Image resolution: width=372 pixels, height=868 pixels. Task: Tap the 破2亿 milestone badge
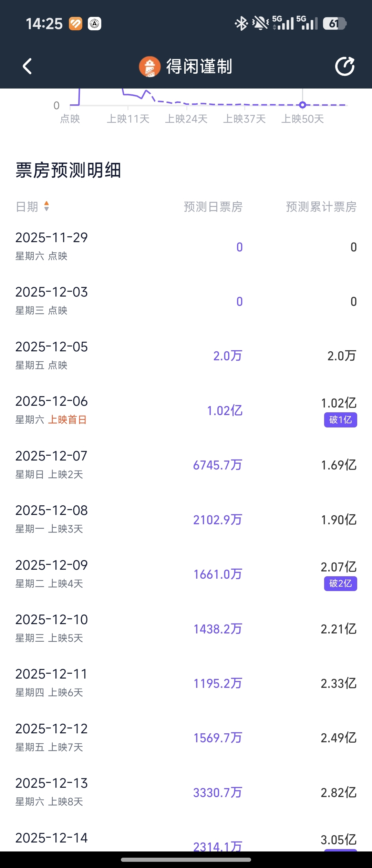(x=340, y=583)
